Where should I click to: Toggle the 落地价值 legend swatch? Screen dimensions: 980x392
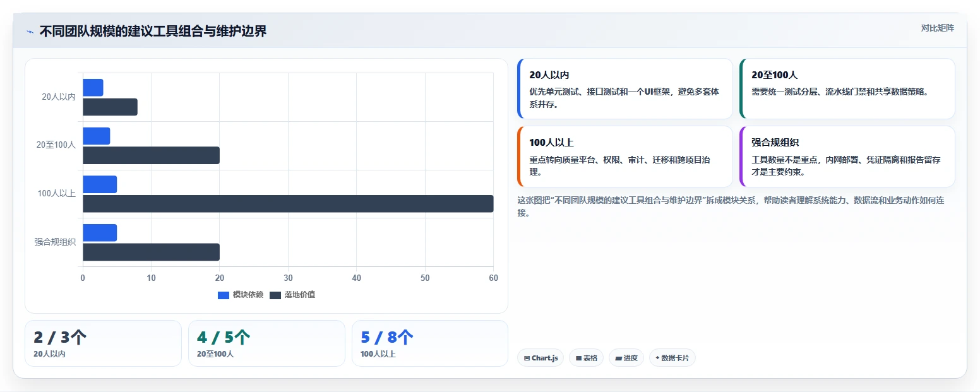click(x=275, y=295)
